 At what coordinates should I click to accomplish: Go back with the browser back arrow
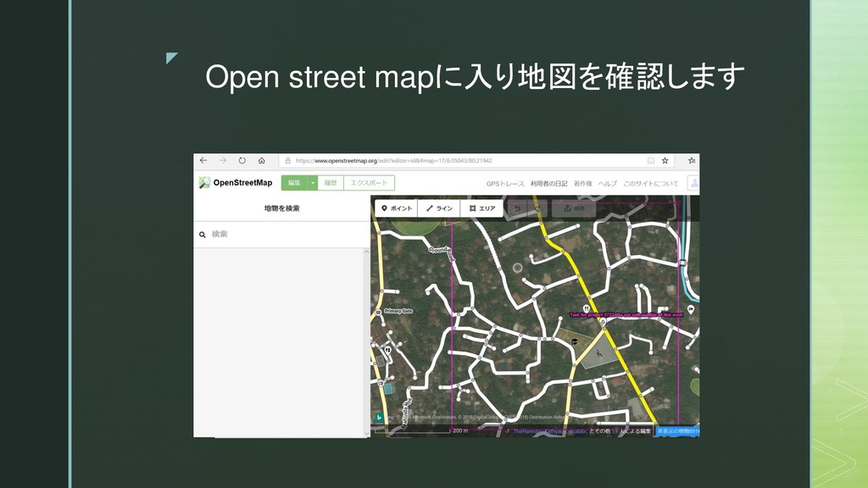pyautogui.click(x=203, y=160)
